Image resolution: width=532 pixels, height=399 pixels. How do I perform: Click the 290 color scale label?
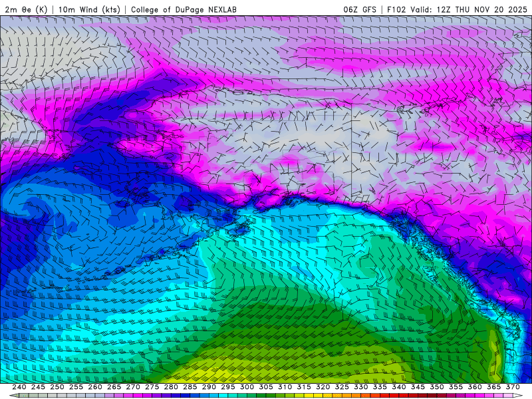[x=209, y=387]
